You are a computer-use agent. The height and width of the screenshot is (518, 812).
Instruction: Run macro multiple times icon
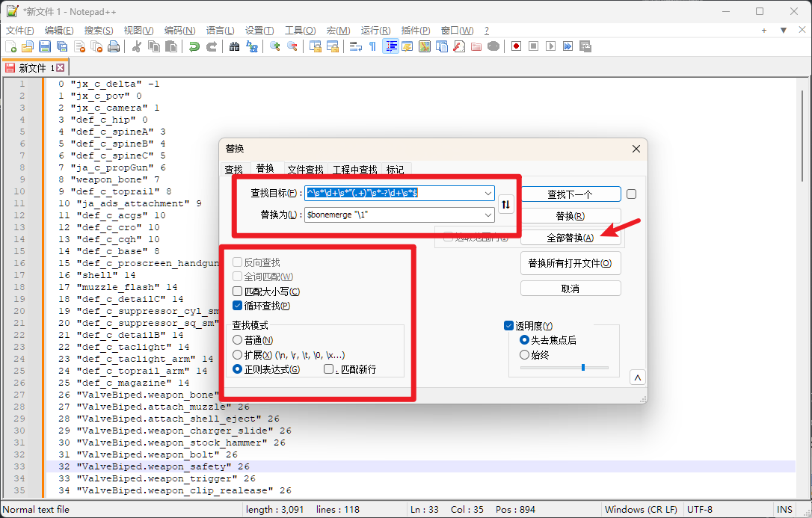point(568,46)
